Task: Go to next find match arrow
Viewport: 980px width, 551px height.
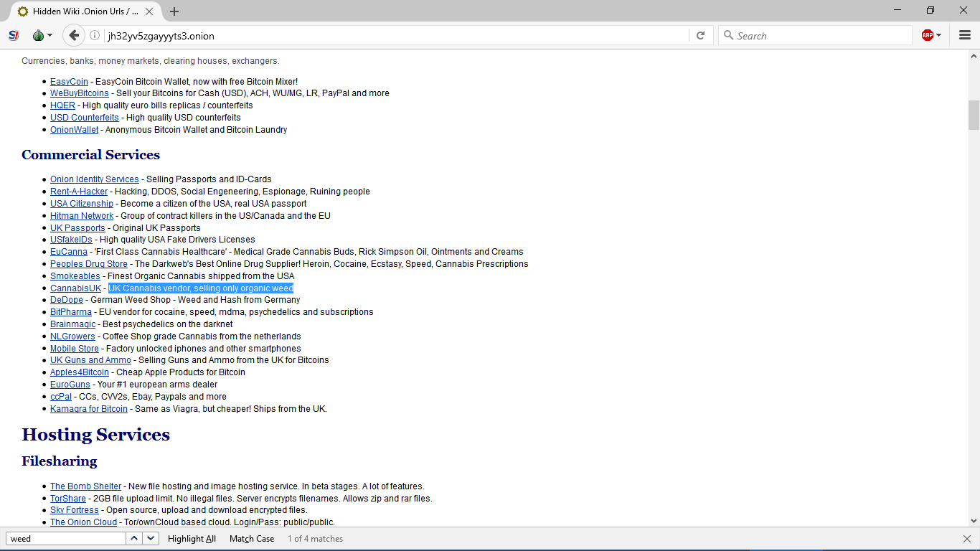Action: [x=151, y=538]
